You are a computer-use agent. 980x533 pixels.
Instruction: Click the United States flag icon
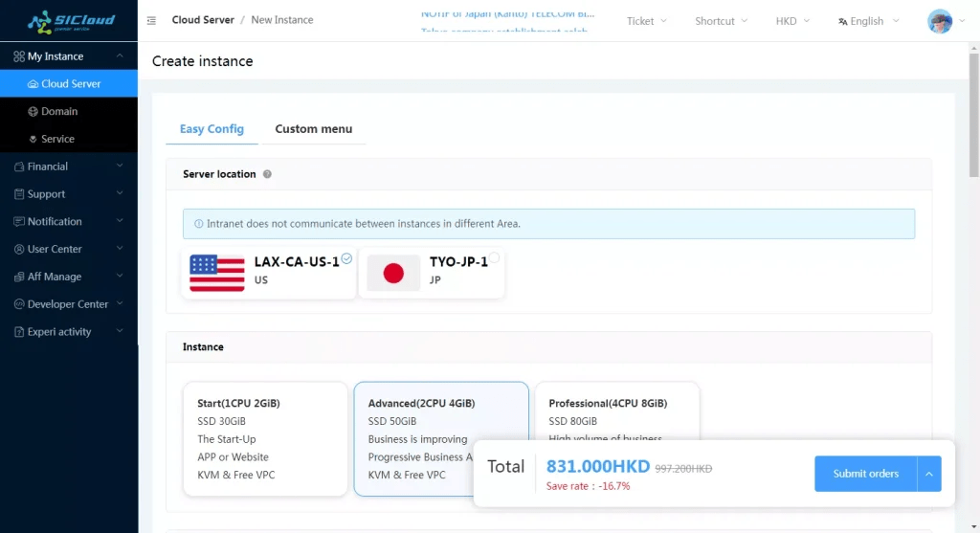(217, 273)
